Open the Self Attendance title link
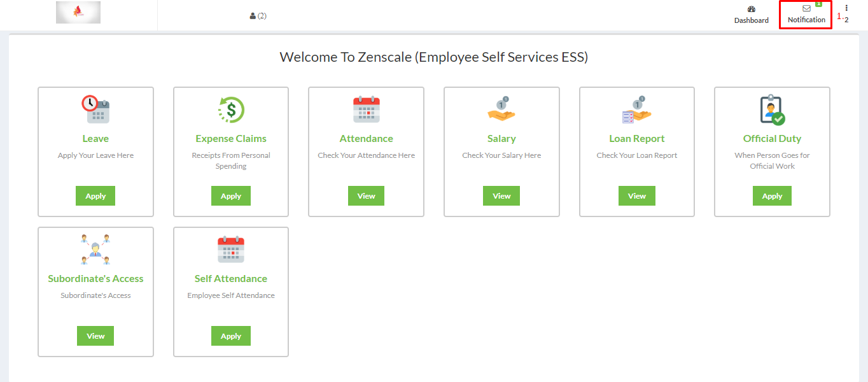This screenshot has width=868, height=382. click(x=231, y=279)
